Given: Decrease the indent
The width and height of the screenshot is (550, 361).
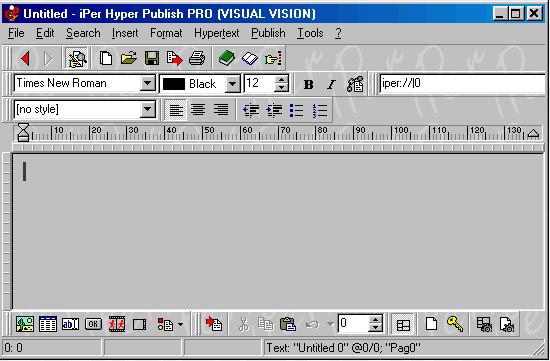Looking at the screenshot, I should point(251,110).
